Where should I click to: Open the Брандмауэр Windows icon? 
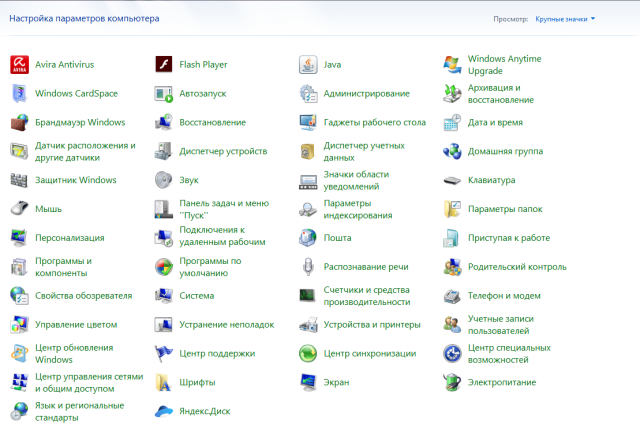point(19,123)
